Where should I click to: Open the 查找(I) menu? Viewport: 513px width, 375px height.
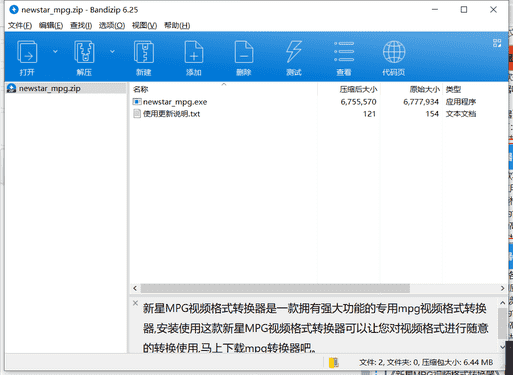pos(81,25)
